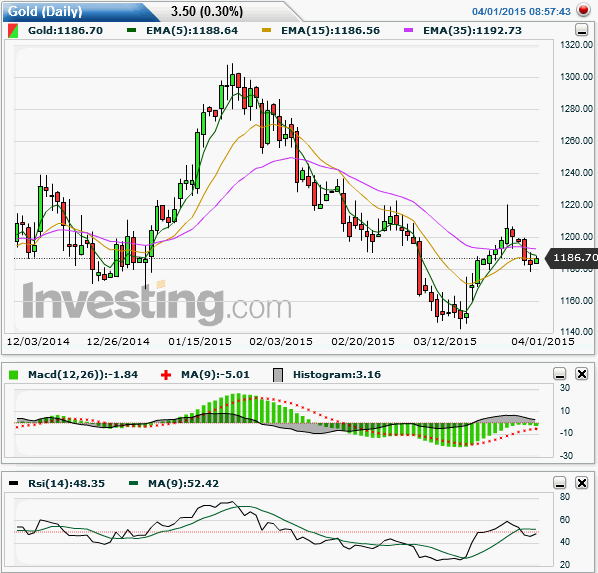Image resolution: width=598 pixels, height=573 pixels.
Task: Click the red record indicator icon
Action: pos(583,10)
